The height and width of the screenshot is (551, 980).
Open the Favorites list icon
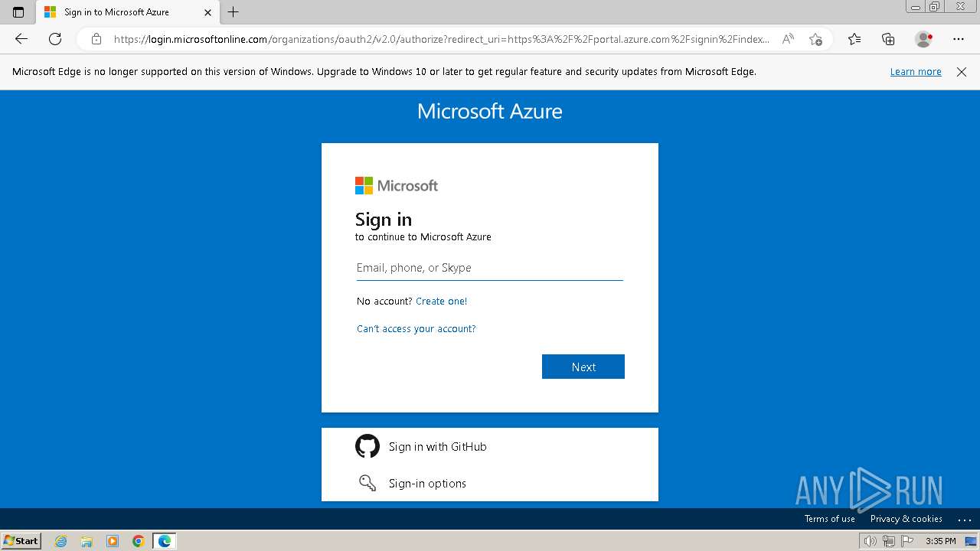point(854,39)
